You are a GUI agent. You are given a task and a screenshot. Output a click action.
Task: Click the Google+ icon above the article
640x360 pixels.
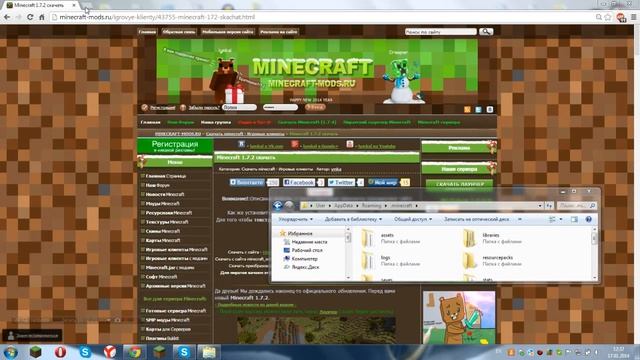(x=295, y=144)
